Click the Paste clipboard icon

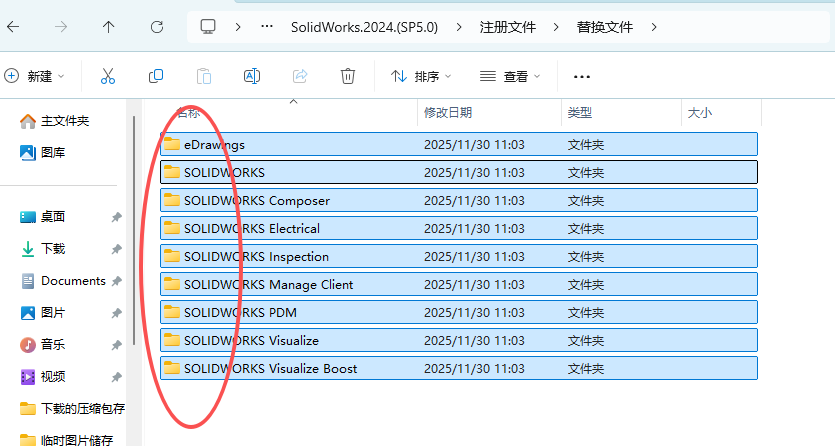(203, 76)
